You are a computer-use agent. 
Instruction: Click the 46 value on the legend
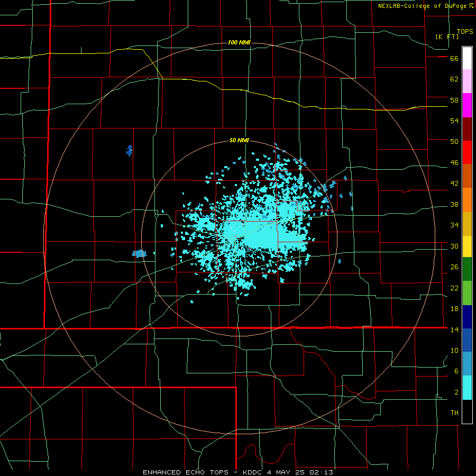pyautogui.click(x=454, y=163)
